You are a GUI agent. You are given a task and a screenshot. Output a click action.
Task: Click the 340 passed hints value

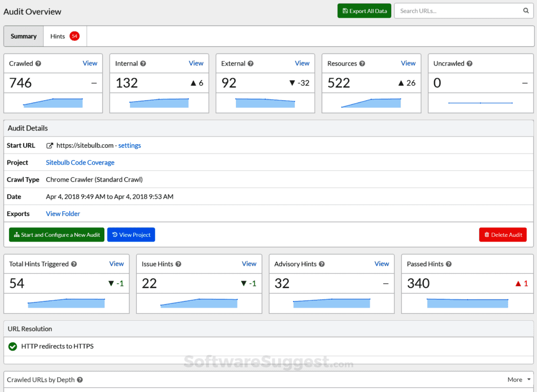(x=418, y=284)
